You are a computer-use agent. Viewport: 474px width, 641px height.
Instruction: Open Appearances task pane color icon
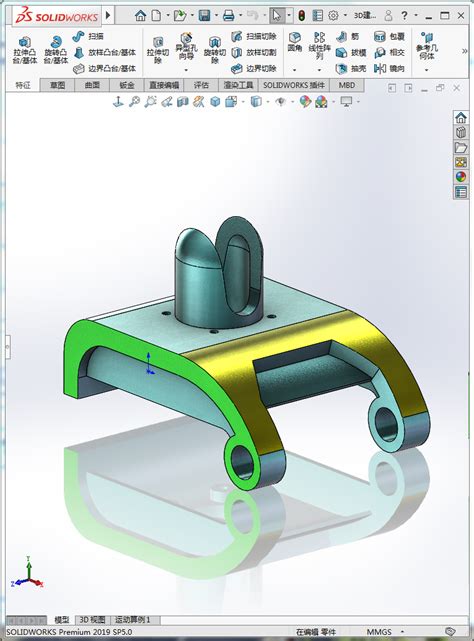[461, 177]
